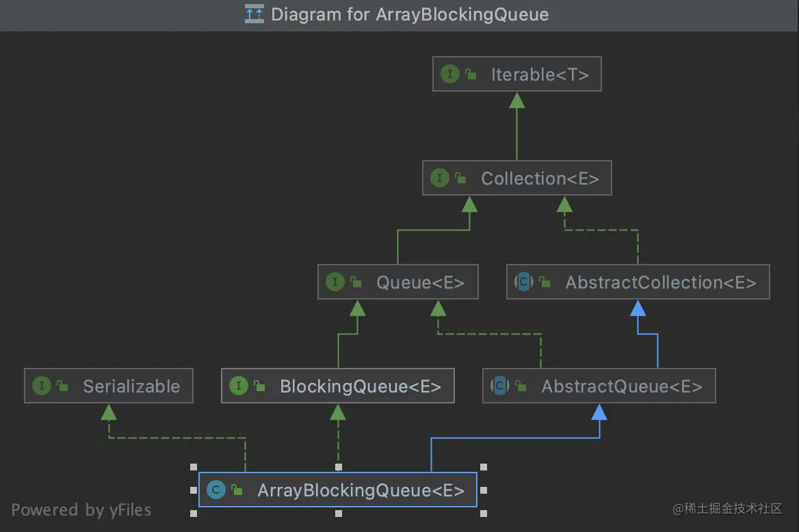The width and height of the screenshot is (799, 532).
Task: Select the class icon of AbstractCollection<E>
Action: pyautogui.click(x=524, y=282)
